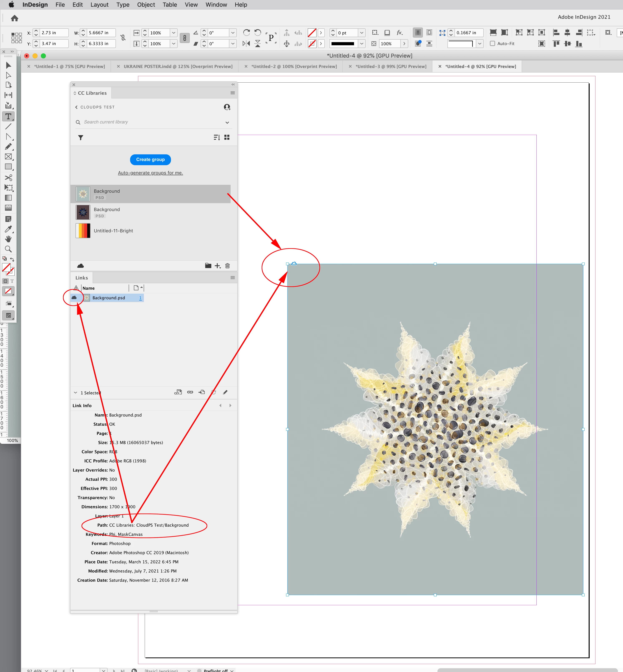Image resolution: width=623 pixels, height=672 pixels.
Task: Toggle constrain width and height link
Action: point(123,38)
